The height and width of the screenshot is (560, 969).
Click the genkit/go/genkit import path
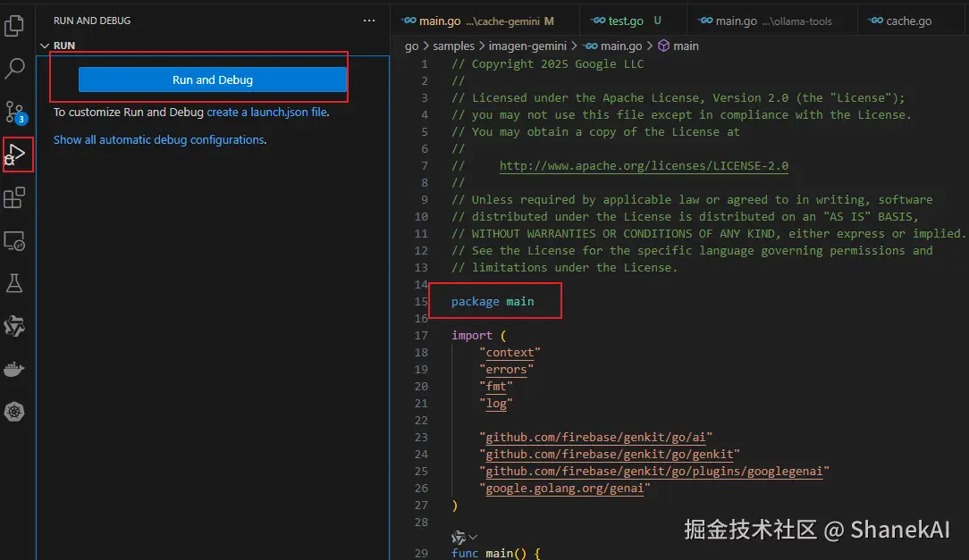(x=610, y=455)
